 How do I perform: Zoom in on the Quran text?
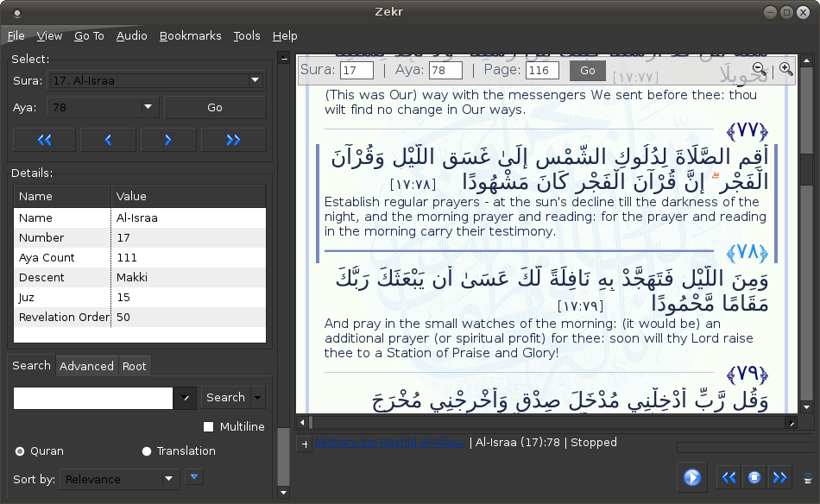(x=785, y=69)
